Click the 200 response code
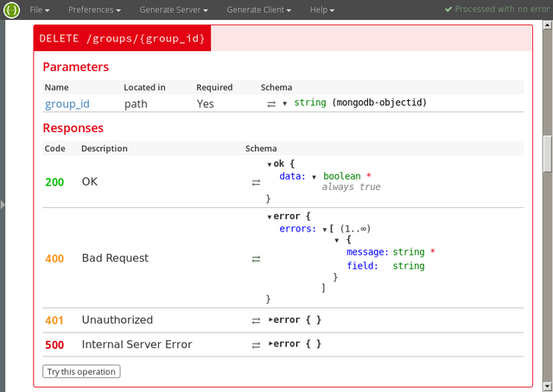This screenshot has height=392, width=553. (54, 182)
